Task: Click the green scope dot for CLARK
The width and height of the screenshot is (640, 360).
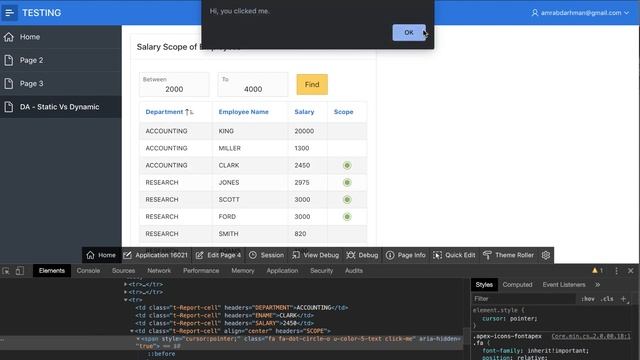Action: click(x=347, y=165)
